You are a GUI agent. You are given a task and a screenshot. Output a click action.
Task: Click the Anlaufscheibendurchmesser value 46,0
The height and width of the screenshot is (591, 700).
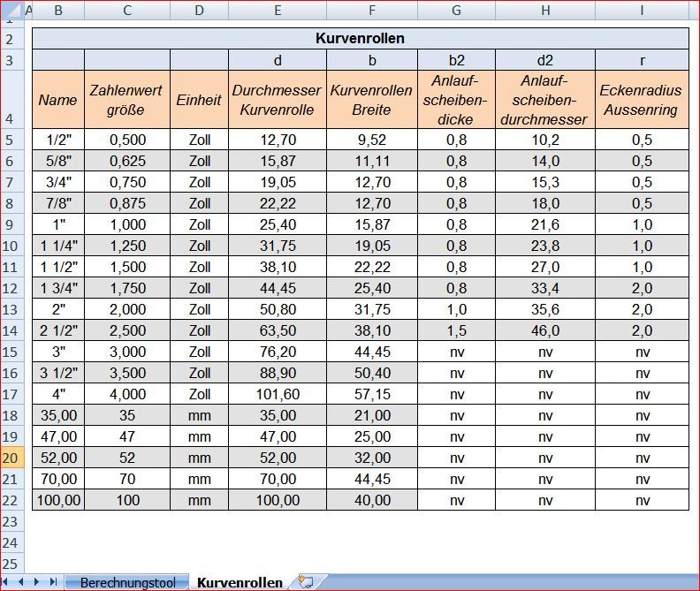tap(544, 330)
